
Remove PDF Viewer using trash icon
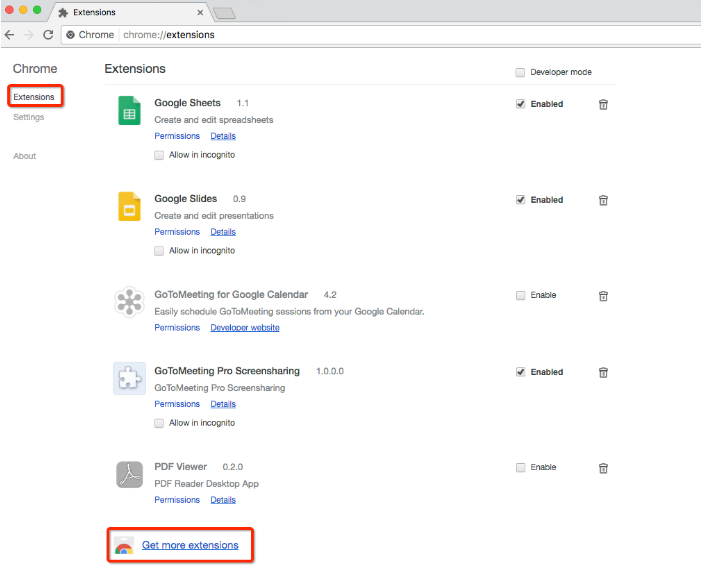tap(603, 468)
